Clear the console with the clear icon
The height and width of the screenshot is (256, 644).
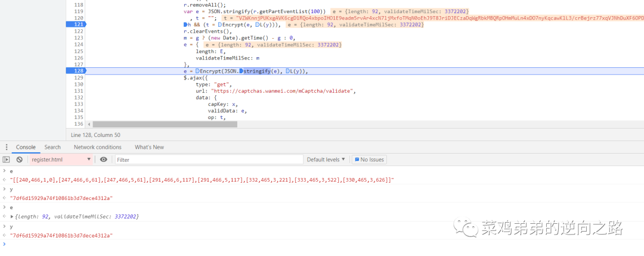point(19,160)
